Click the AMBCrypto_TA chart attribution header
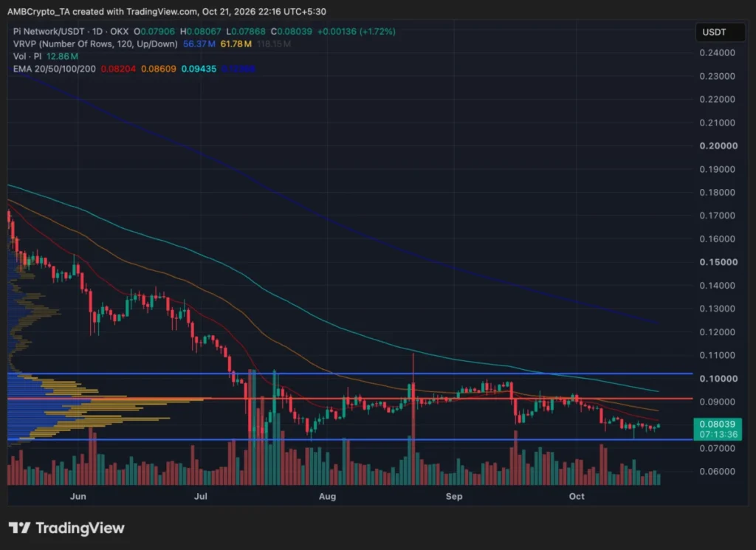 click(167, 12)
